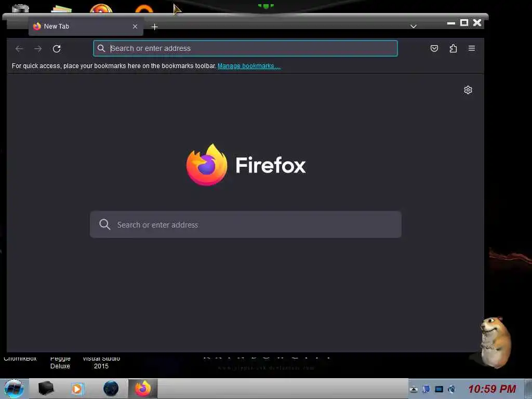The image size is (532, 399).
Task: Open the Extensions puzzle-piece icon
Action: pyautogui.click(x=453, y=48)
